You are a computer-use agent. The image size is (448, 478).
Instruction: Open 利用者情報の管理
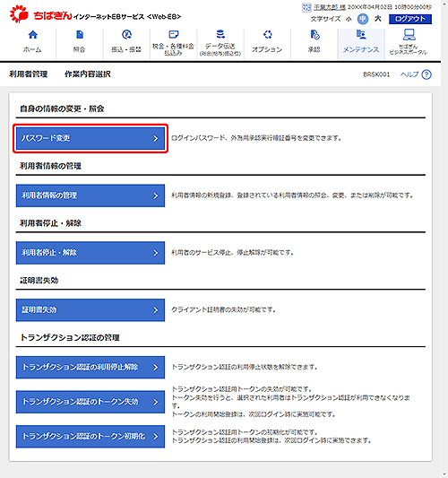coord(90,196)
